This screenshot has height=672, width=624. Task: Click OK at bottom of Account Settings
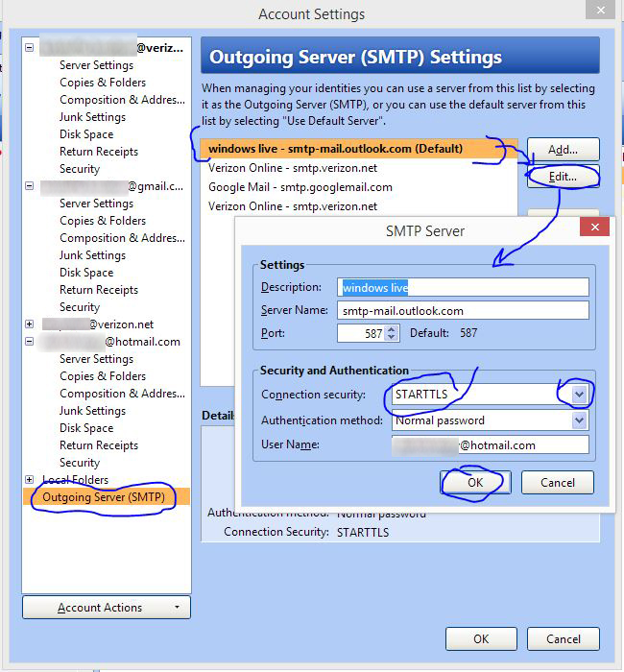pos(481,639)
